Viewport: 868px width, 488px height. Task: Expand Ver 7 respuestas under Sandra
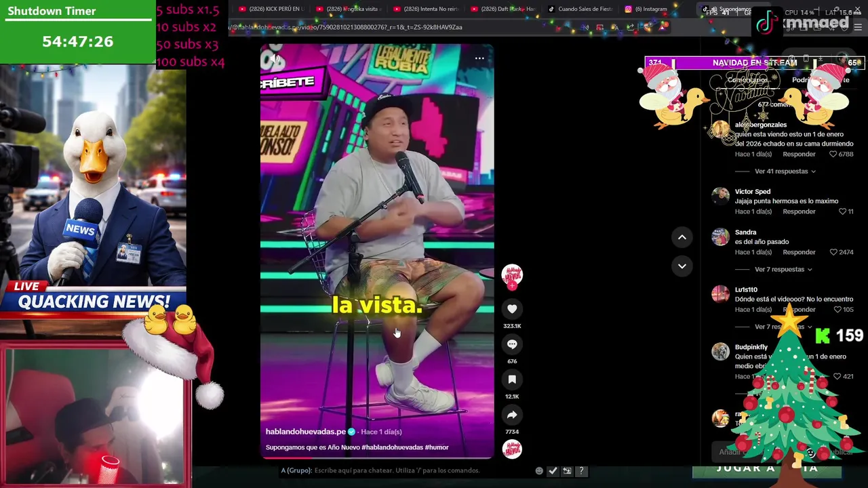[x=783, y=270]
